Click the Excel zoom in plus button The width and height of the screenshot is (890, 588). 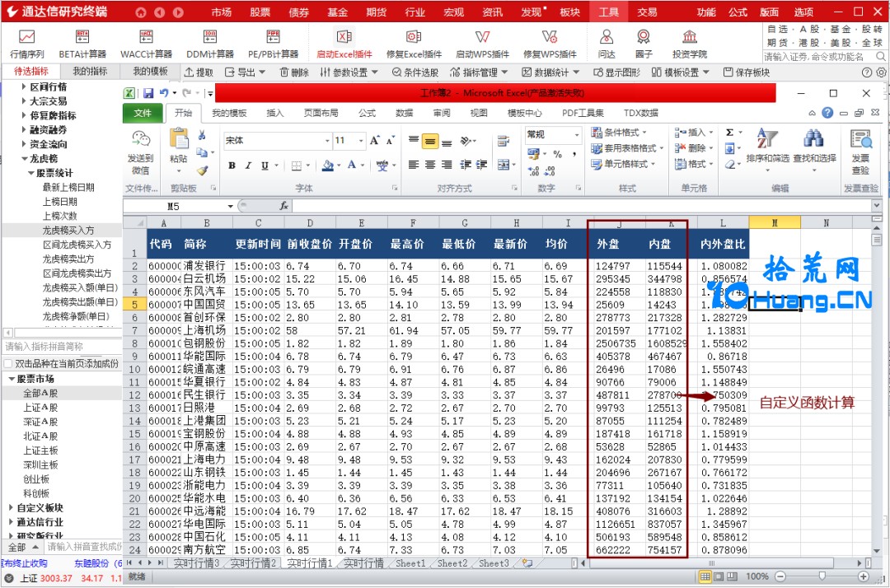[x=864, y=576]
